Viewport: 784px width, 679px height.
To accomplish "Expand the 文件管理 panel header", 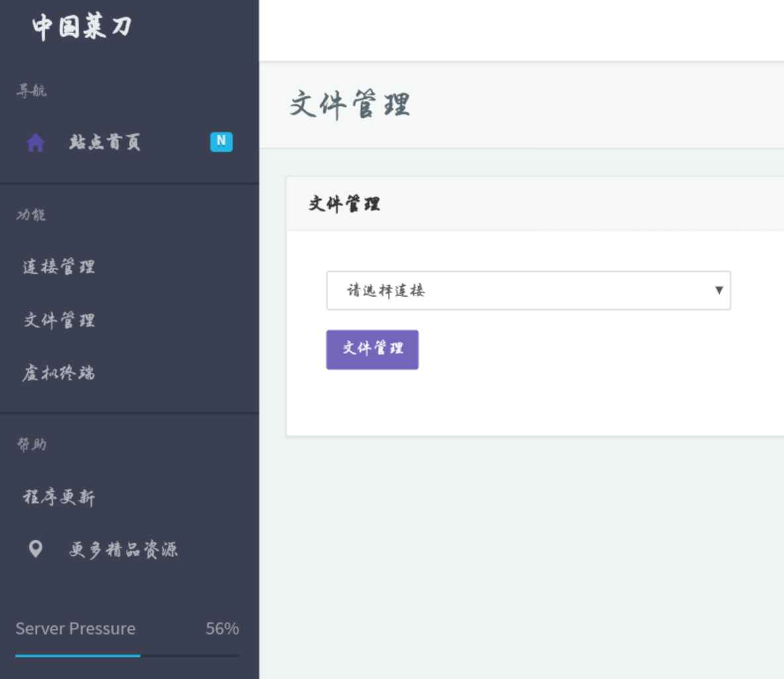I will pos(344,203).
